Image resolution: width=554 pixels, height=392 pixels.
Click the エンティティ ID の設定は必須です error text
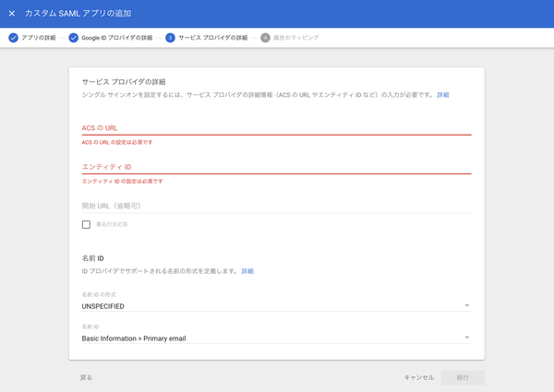point(122,182)
